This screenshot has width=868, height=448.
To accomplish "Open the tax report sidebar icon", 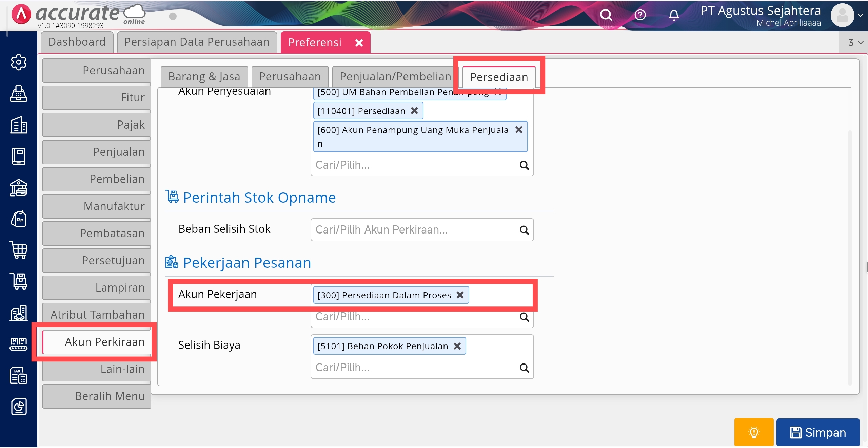I will tap(18, 375).
